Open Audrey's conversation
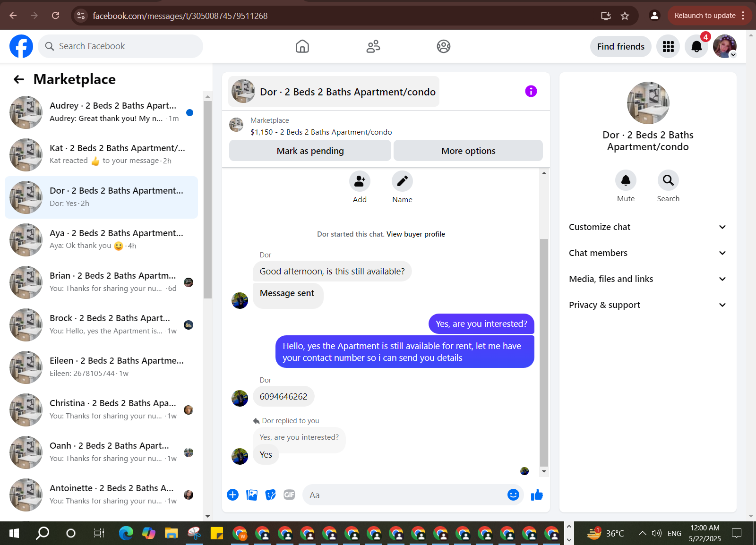Screen dimensions: 756x545 point(101,112)
